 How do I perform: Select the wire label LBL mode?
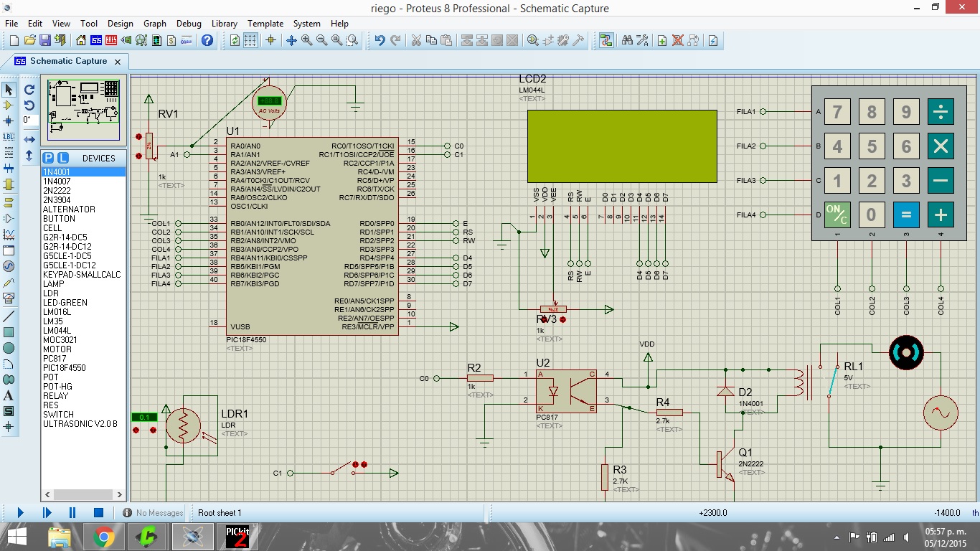click(x=9, y=136)
